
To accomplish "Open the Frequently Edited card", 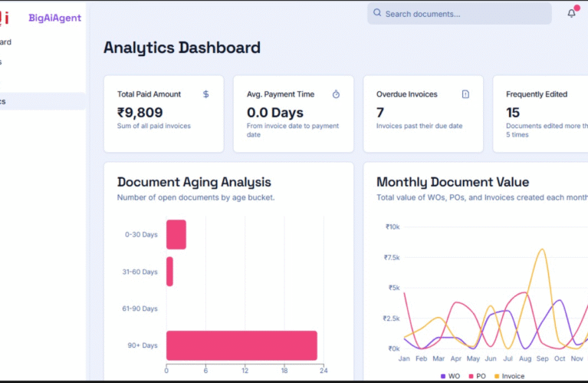I will [x=540, y=114].
